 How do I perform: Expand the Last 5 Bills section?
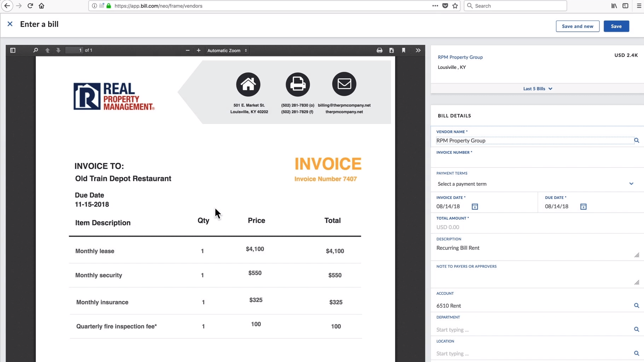537,89
